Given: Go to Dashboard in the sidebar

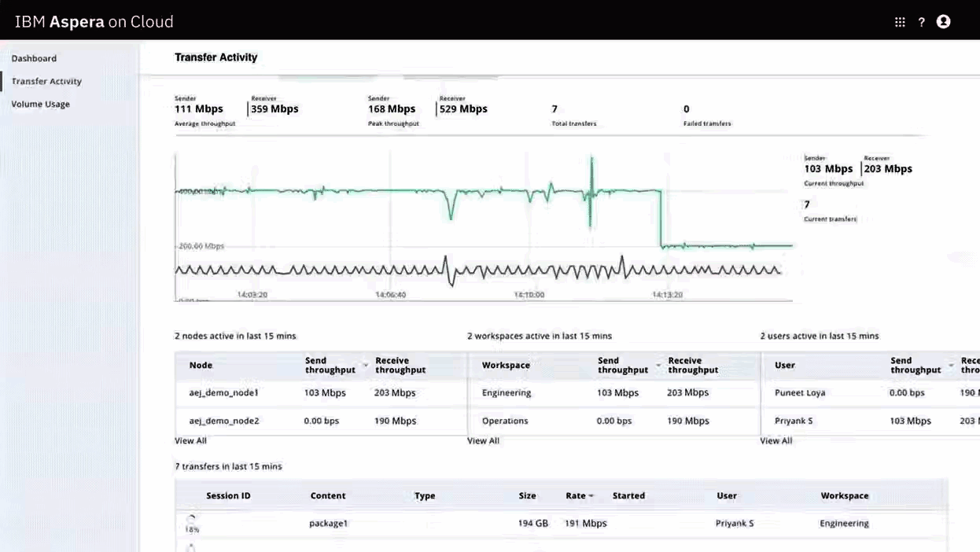Looking at the screenshot, I should (x=34, y=58).
